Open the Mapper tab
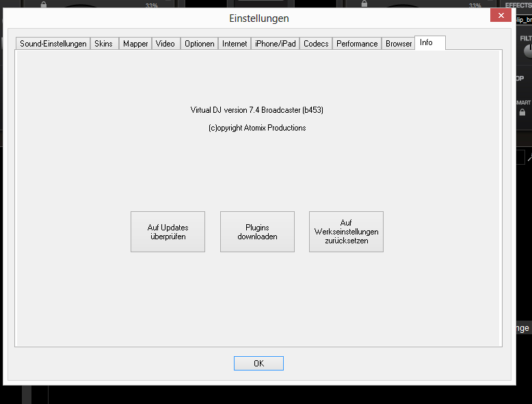The height and width of the screenshot is (404, 532). coord(135,44)
